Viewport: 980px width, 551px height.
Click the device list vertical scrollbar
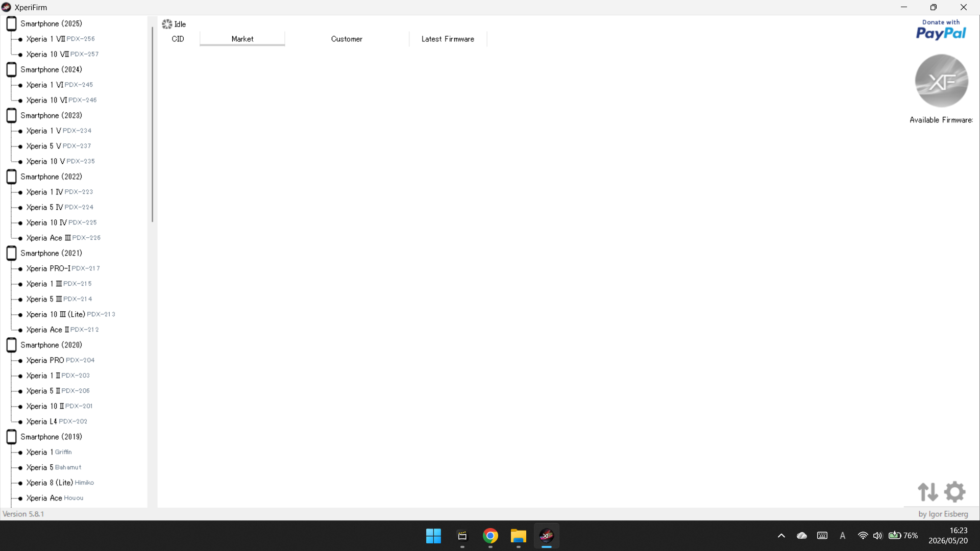tap(152, 124)
